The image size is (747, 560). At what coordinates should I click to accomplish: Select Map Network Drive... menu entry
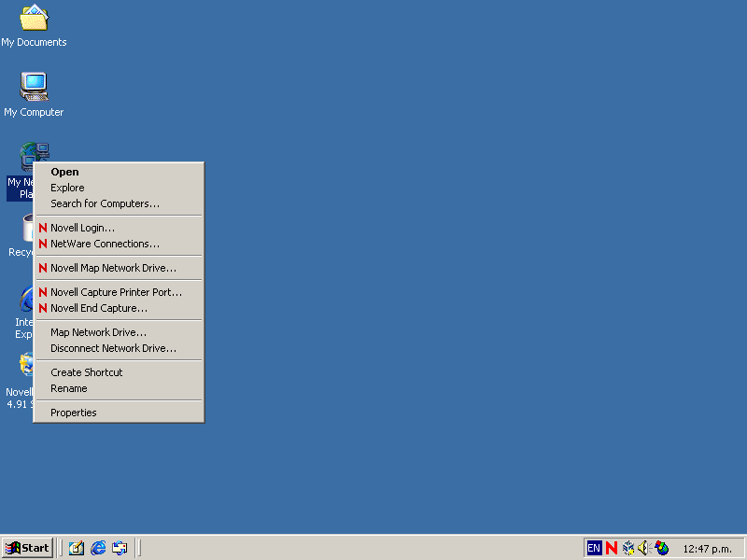click(120, 332)
